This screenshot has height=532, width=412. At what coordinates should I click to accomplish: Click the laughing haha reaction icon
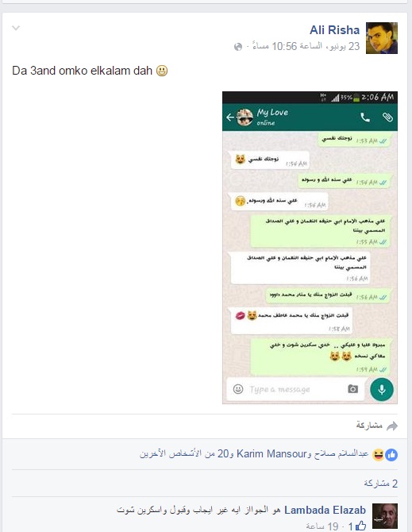tap(378, 455)
